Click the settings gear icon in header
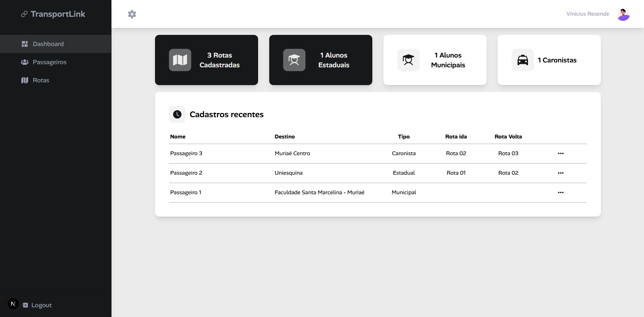 coord(132,14)
